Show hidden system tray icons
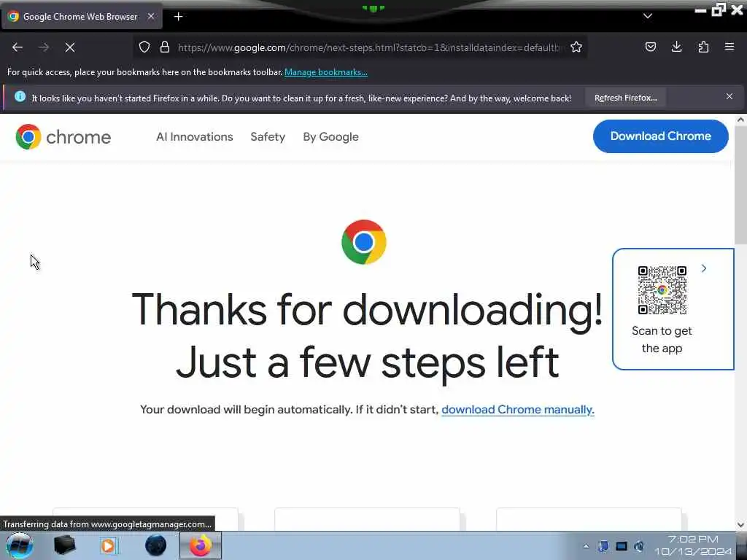Screen dimensions: 747x560 (586, 546)
